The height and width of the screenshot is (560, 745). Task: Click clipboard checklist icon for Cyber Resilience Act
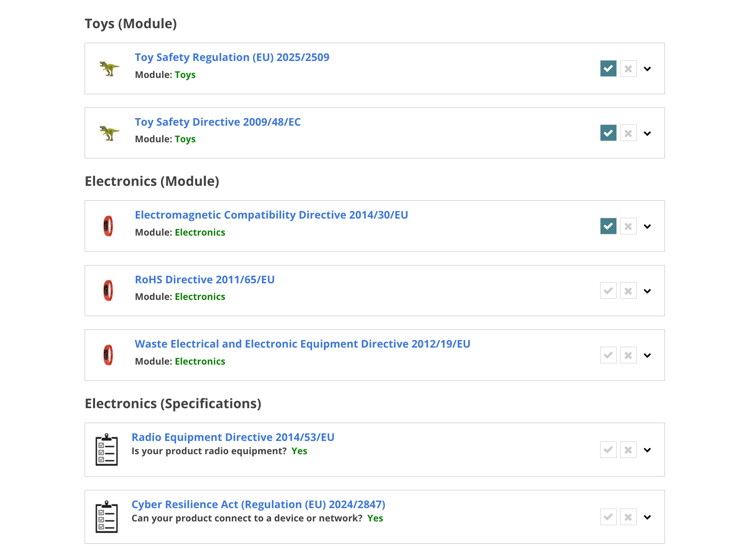tap(107, 517)
